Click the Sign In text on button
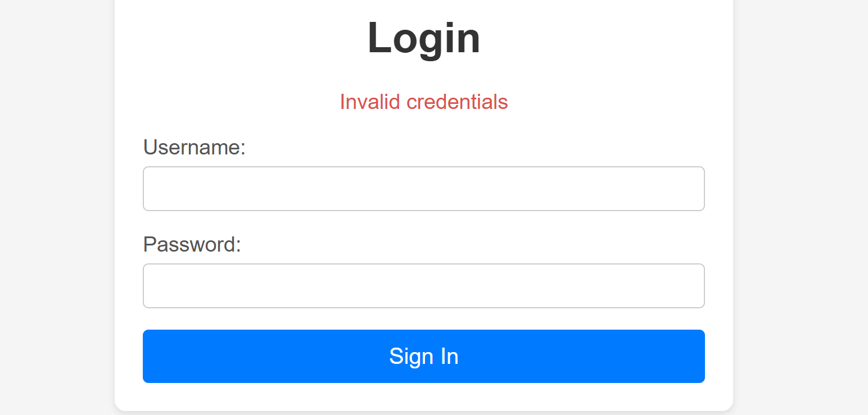The height and width of the screenshot is (415, 868). coord(423,356)
